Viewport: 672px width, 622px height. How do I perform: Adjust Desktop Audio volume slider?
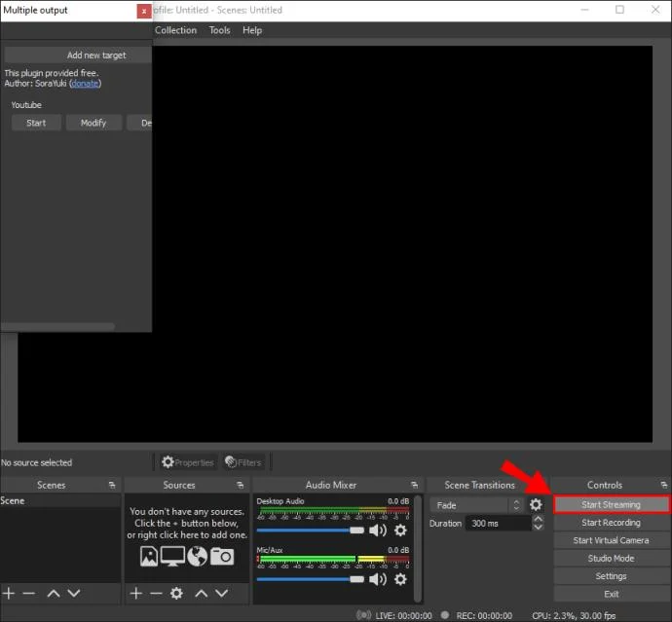pyautogui.click(x=311, y=531)
